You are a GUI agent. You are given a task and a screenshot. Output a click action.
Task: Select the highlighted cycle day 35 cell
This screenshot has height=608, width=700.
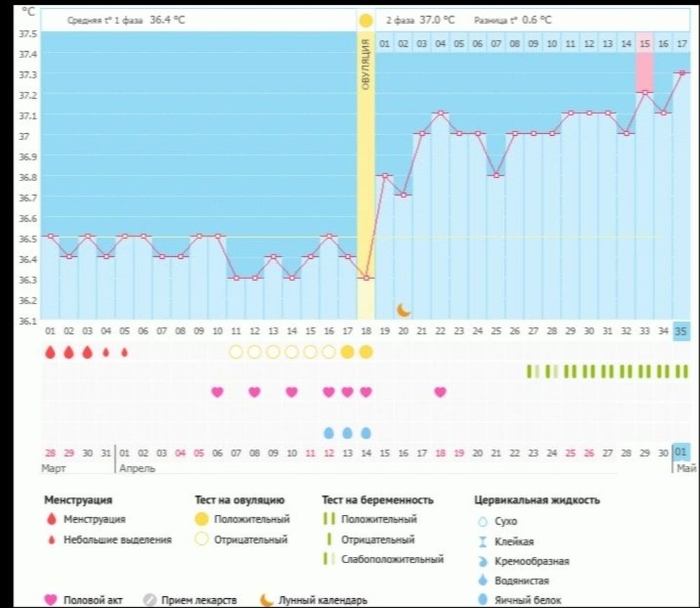coord(681,332)
